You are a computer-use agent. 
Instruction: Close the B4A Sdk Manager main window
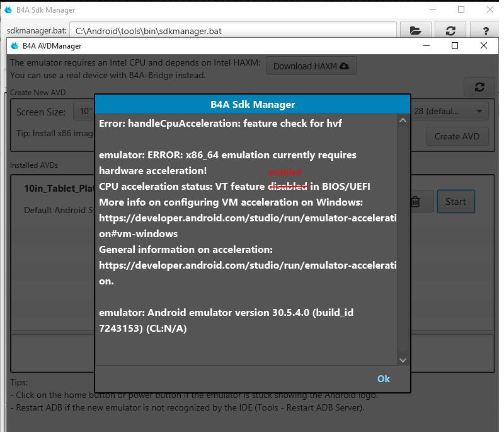coord(490,9)
